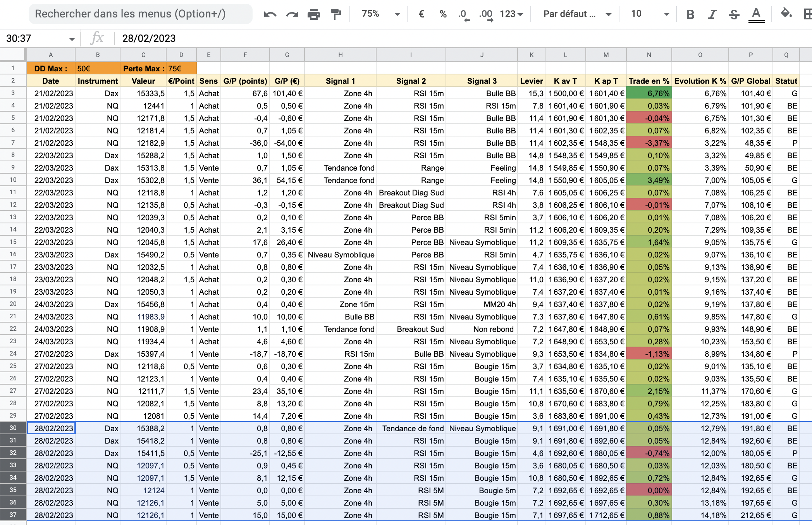This screenshot has height=525, width=812.
Task: Format as currency with Euro icon
Action: [421, 14]
